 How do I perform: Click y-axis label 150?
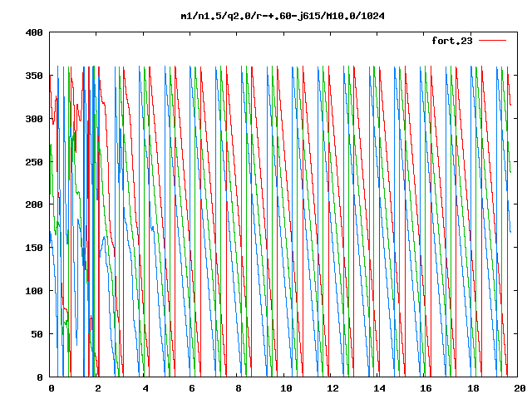(34, 248)
